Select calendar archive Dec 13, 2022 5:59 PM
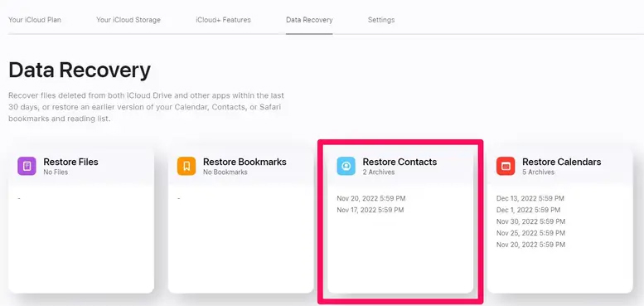Viewport: 644px width, 306px height. point(530,198)
